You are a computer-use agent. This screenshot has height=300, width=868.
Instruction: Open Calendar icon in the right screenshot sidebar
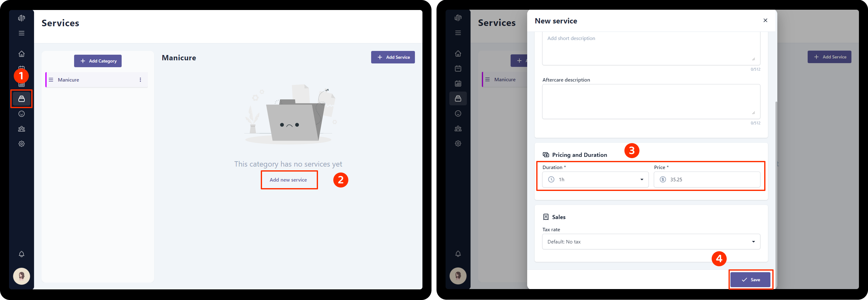458,68
